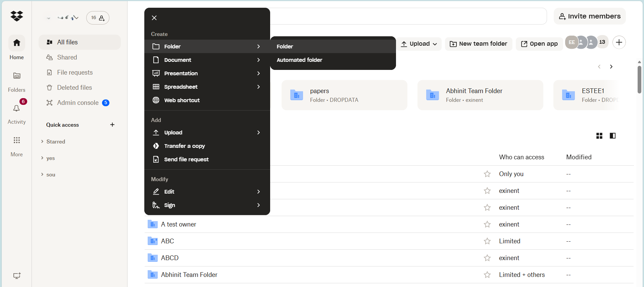This screenshot has height=287, width=644.
Task: Sort by Modified column header
Action: coord(579,157)
